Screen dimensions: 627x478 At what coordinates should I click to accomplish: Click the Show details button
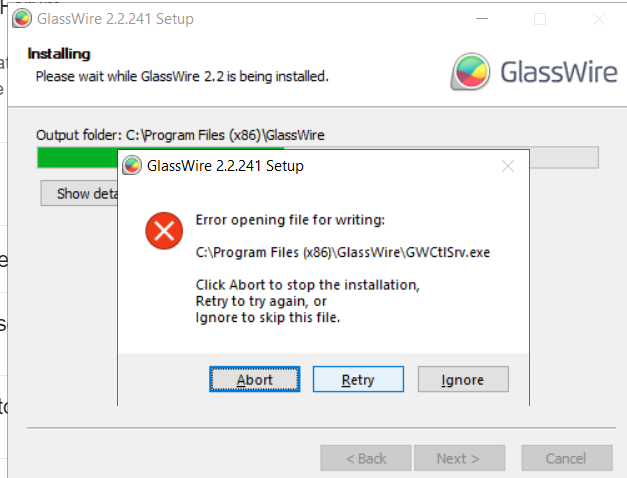tap(80, 194)
